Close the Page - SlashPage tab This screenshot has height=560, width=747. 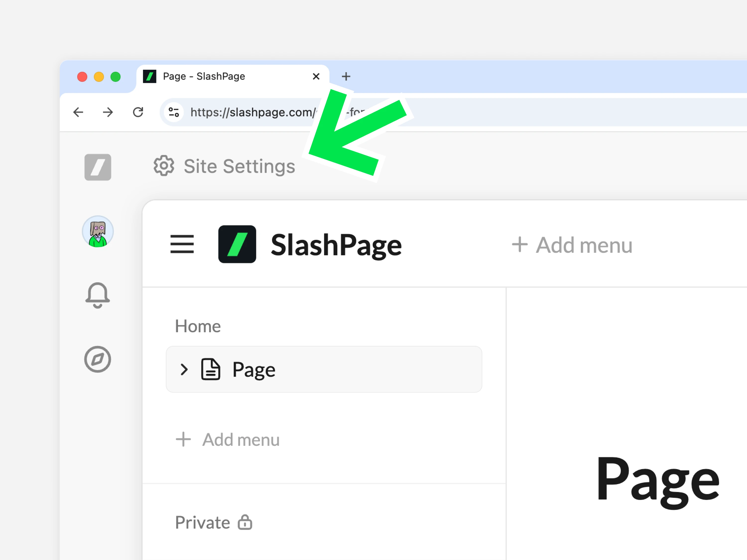point(316,77)
